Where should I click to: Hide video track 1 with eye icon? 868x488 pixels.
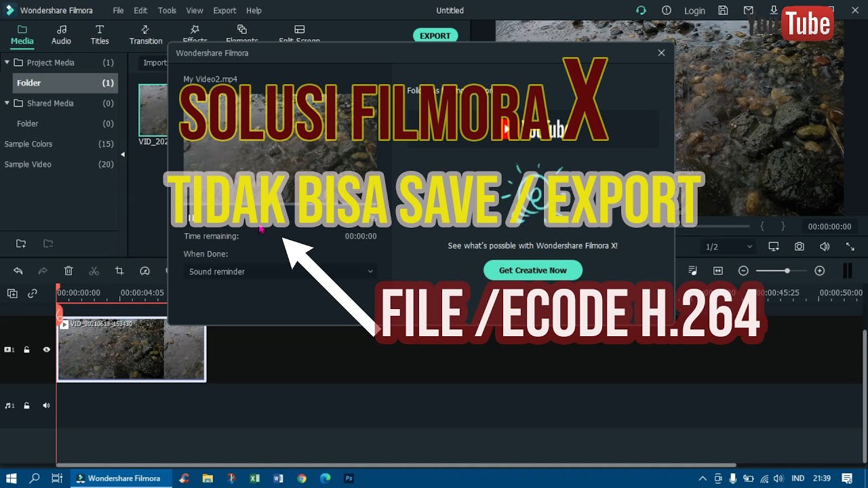pos(47,350)
